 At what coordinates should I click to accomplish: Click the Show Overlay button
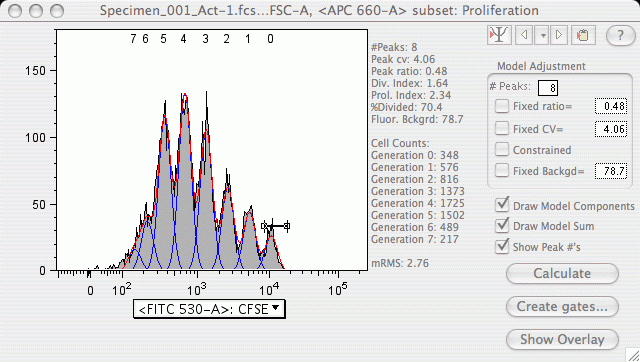tap(562, 340)
